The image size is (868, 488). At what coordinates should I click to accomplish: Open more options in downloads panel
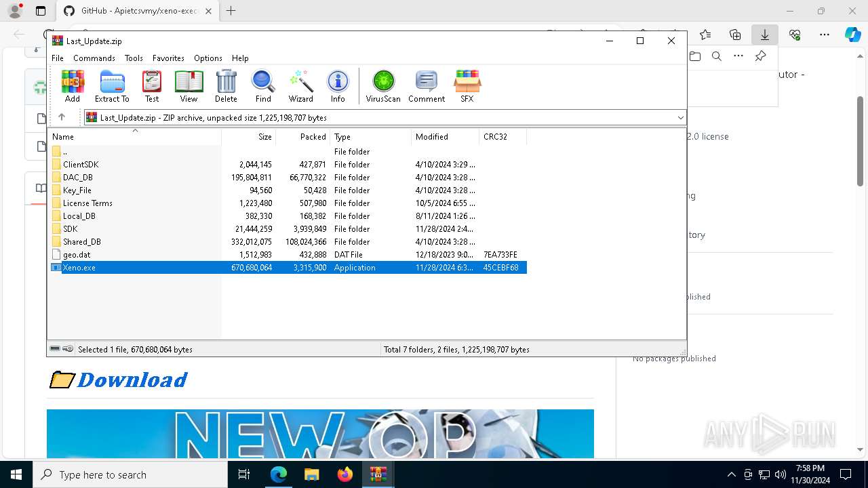[738, 56]
